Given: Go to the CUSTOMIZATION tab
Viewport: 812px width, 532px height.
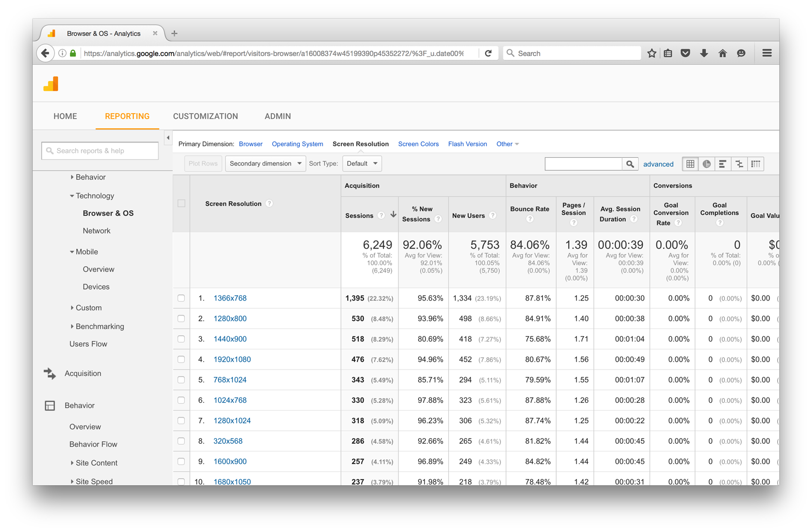Looking at the screenshot, I should 205,116.
